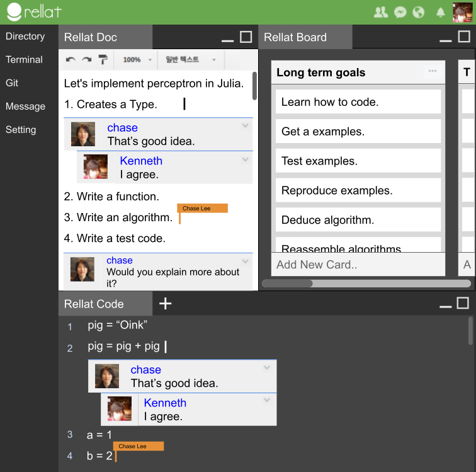
Task: Open notifications bell icon
Action: click(441, 13)
